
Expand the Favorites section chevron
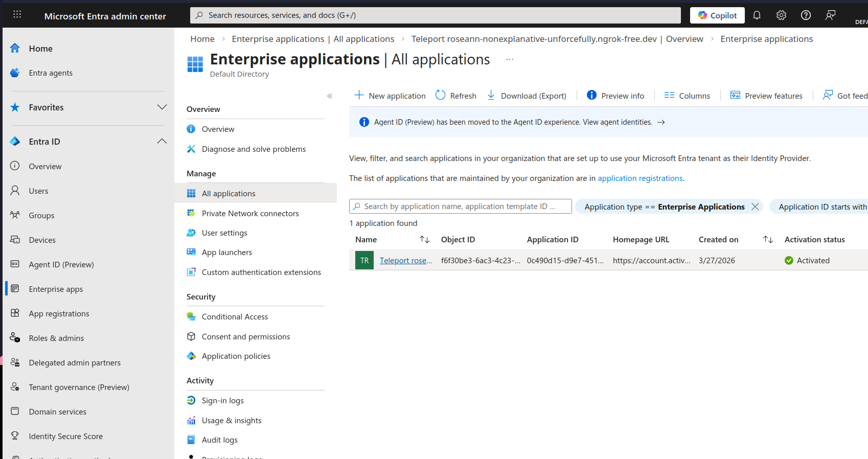click(162, 107)
